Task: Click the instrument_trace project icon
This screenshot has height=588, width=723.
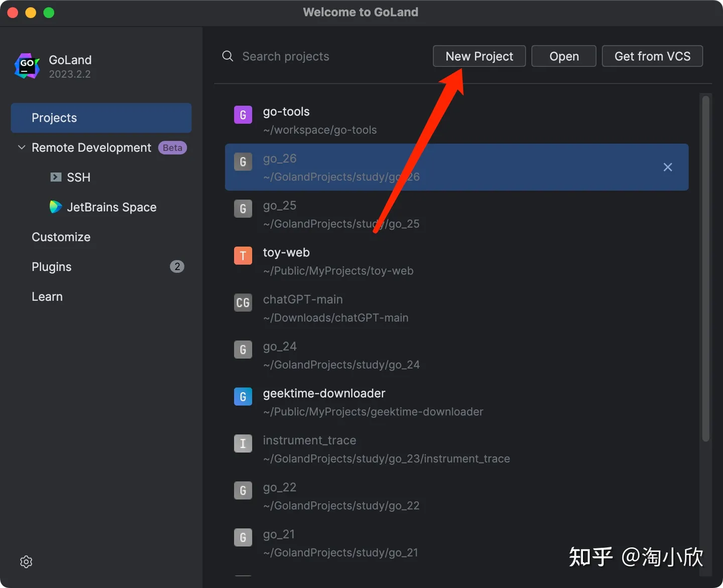Action: 243,444
